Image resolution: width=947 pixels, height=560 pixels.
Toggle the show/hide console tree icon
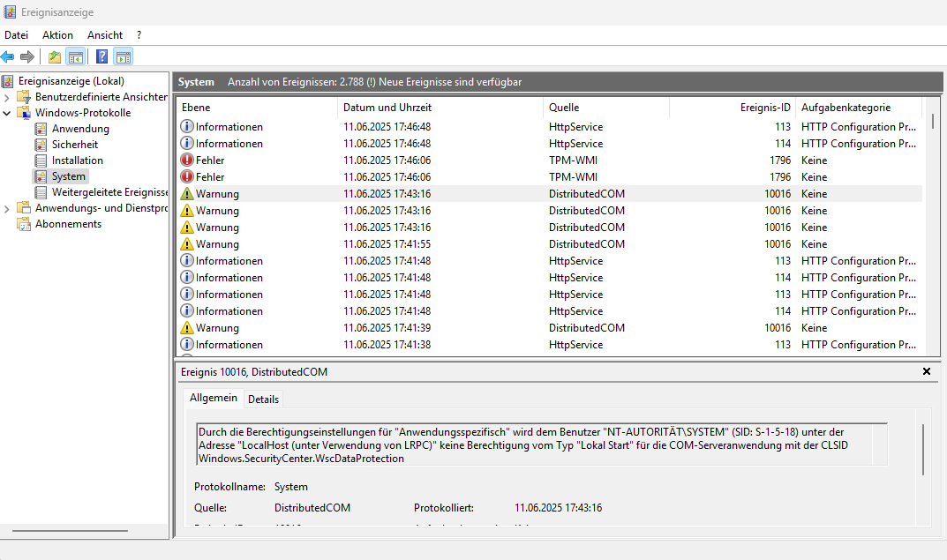point(76,57)
